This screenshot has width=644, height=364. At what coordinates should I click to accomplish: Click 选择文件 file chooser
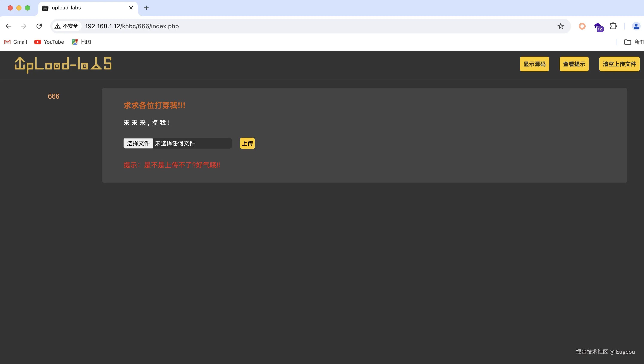(x=138, y=143)
